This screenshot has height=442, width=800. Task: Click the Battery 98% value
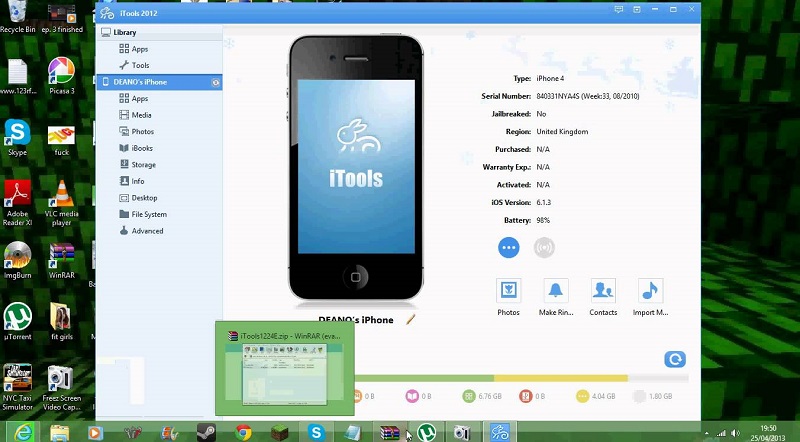543,220
